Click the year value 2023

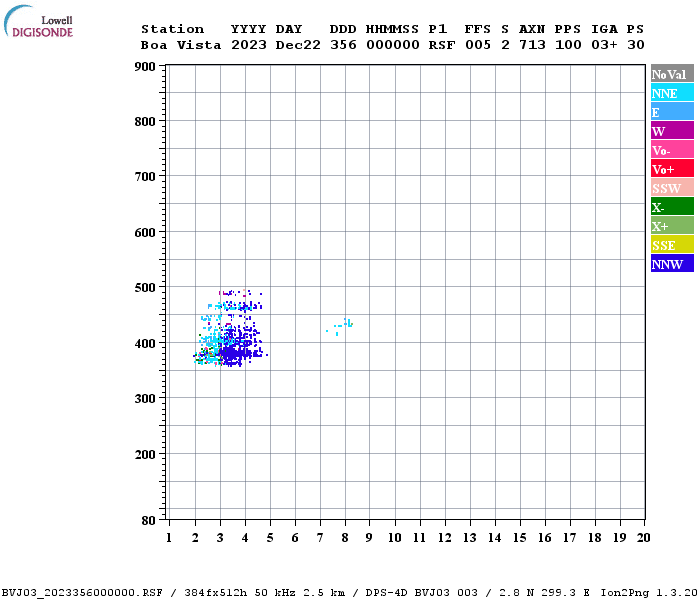tap(249, 45)
